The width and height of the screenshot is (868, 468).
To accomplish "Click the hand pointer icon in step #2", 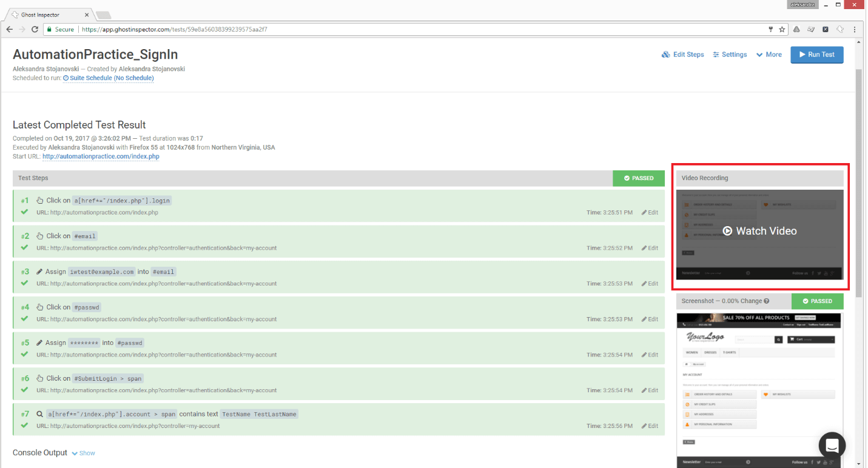I will click(40, 236).
